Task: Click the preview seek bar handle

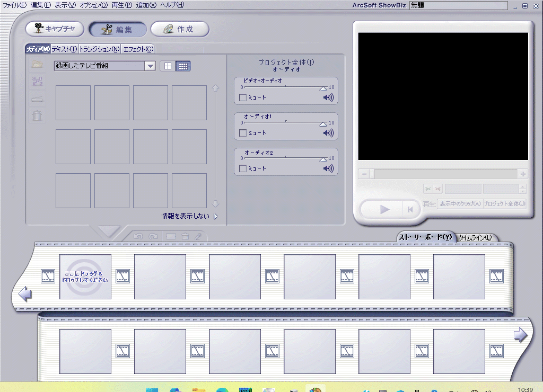Action: (x=372, y=174)
